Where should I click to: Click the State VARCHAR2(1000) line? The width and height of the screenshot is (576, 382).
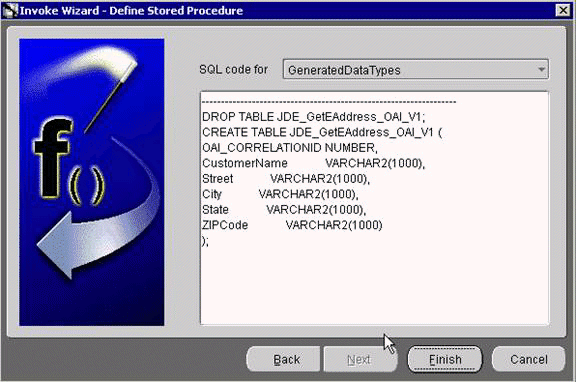tap(284, 210)
